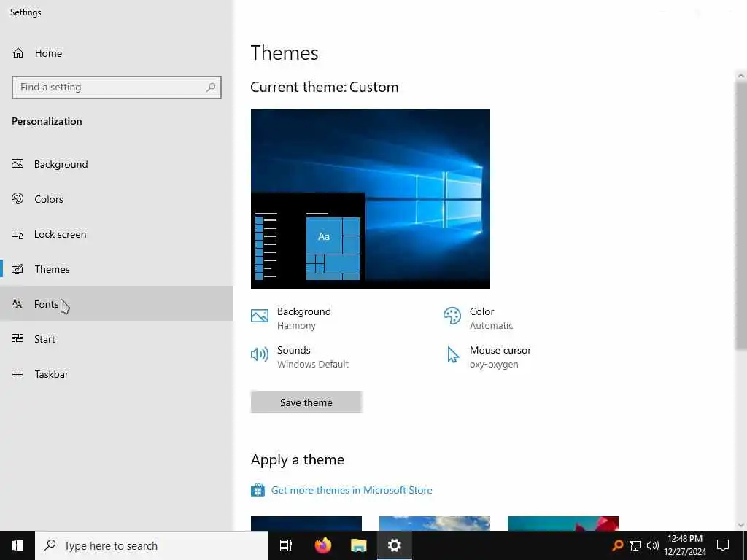Click the Sounds speaker icon under current theme

click(x=260, y=354)
